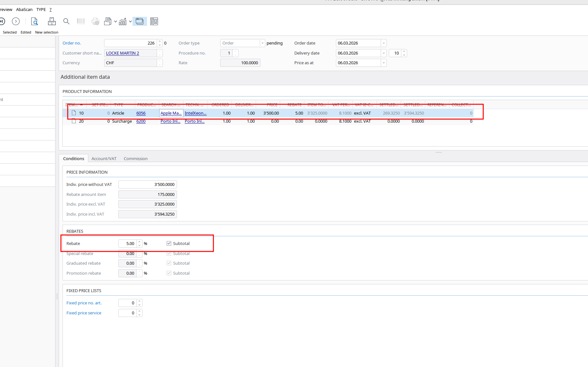Image resolution: width=588 pixels, height=367 pixels.
Task: Click the Indiv. price without VAT field
Action: 147,185
